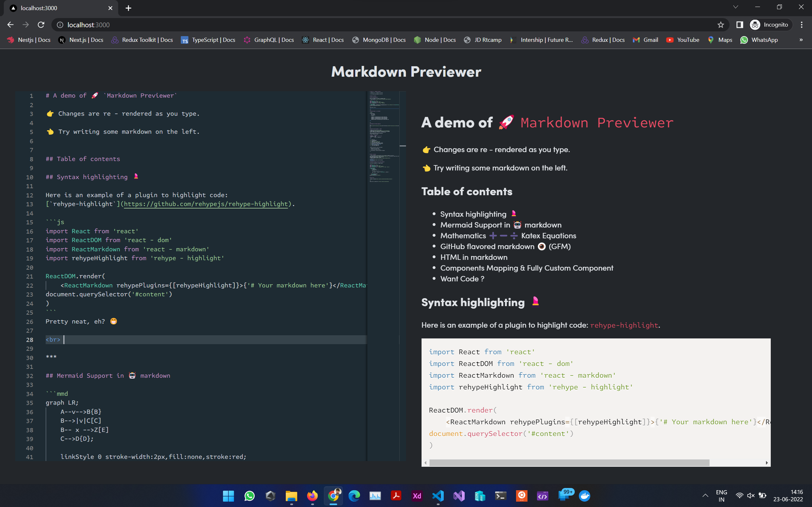This screenshot has height=507, width=812.
Task: Open the TypeScript | Docs bookmark
Action: coord(208,40)
